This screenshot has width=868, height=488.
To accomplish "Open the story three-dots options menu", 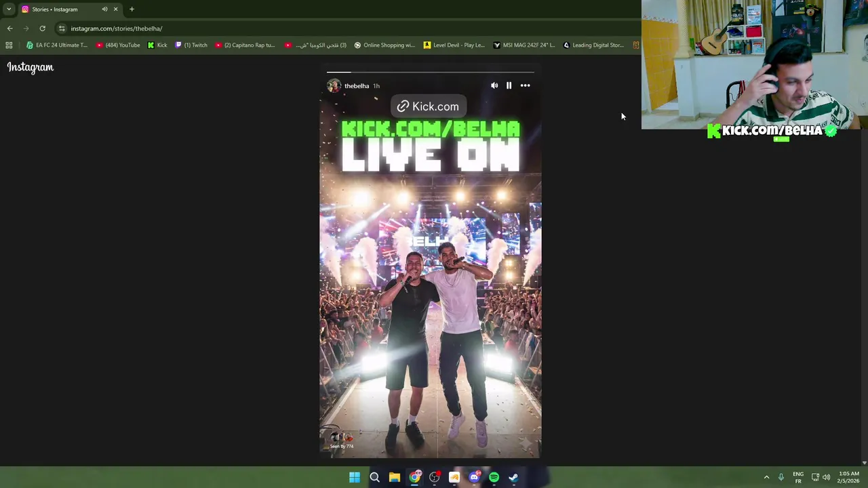I will tap(525, 85).
